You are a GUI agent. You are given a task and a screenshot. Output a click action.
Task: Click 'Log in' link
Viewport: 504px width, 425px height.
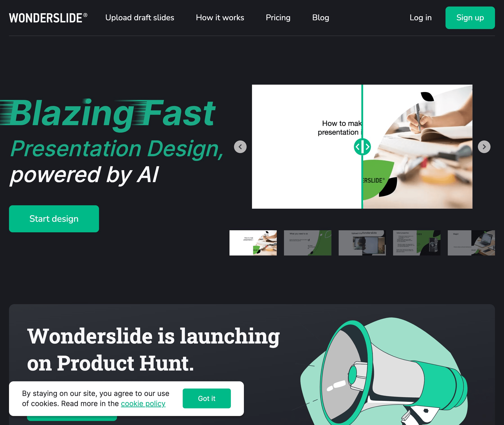tap(421, 18)
